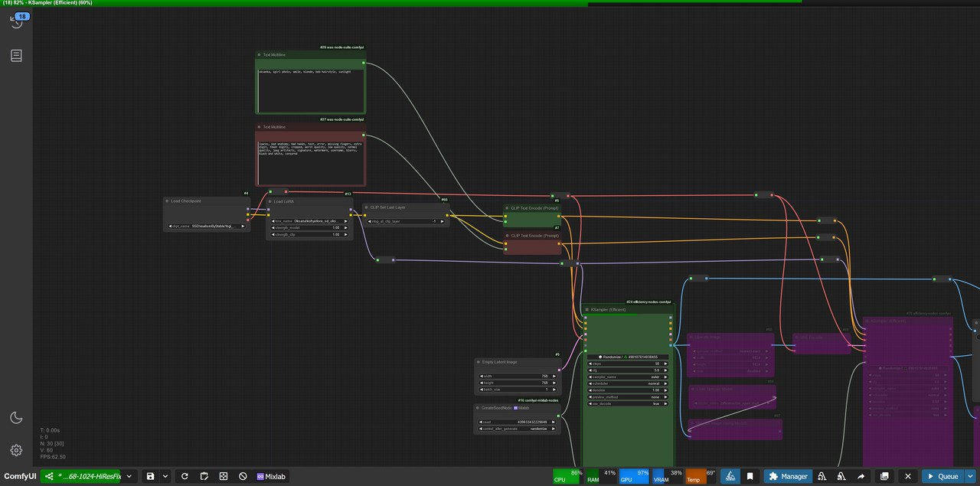Click the height field in Empty Latent Image

[517, 383]
